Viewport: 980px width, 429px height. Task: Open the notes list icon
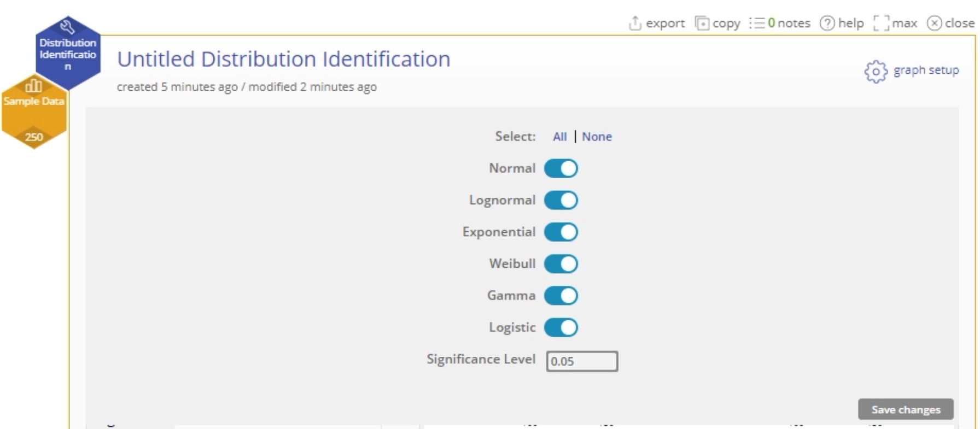[x=757, y=23]
